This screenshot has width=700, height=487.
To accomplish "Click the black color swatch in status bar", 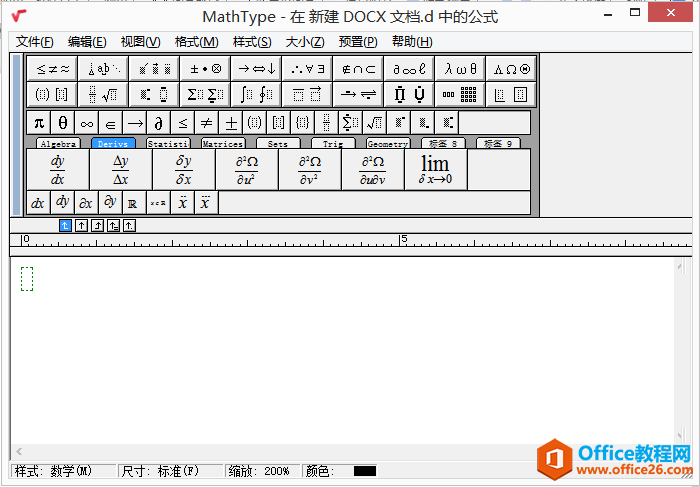I will tap(364, 471).
